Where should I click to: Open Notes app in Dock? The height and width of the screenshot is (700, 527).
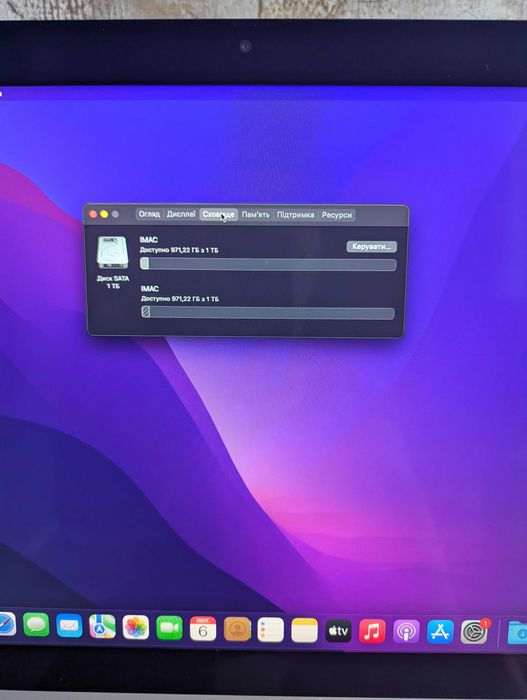tap(305, 630)
